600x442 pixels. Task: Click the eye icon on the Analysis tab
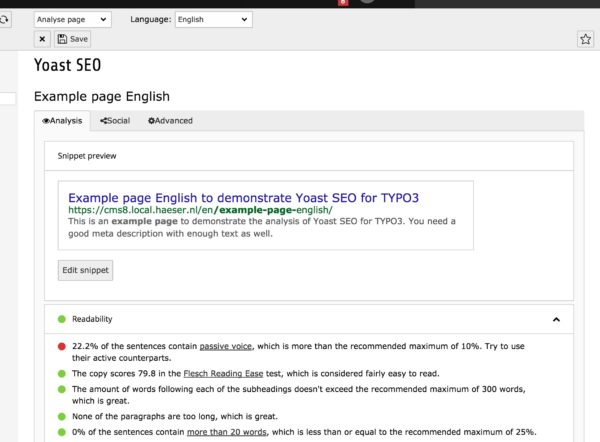click(x=46, y=121)
